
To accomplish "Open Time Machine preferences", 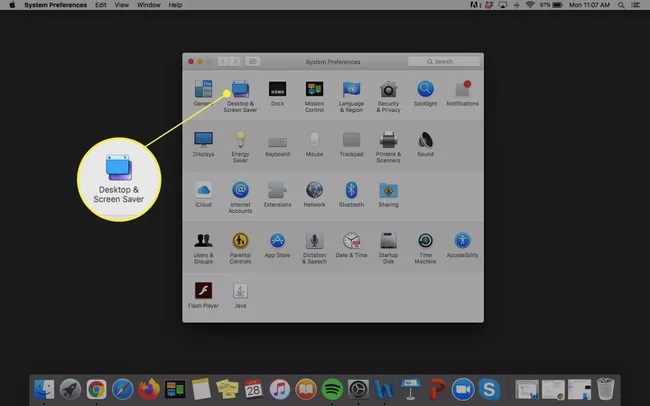I will click(425, 248).
